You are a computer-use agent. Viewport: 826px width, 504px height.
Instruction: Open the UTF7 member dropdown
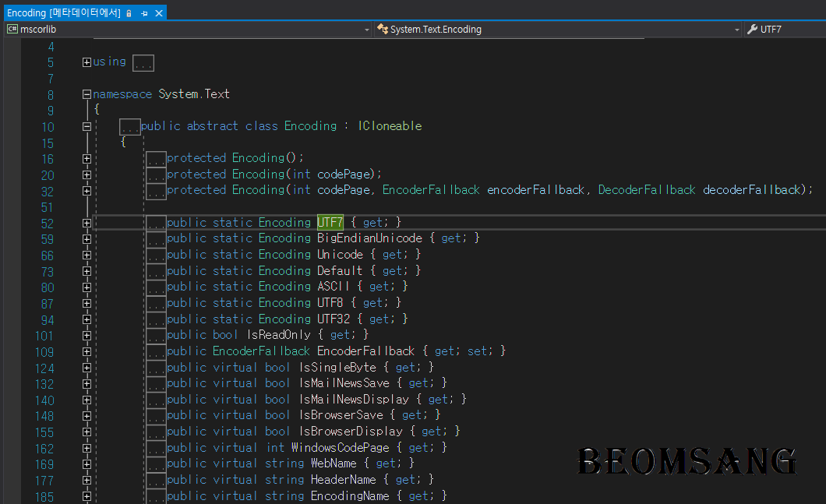786,30
